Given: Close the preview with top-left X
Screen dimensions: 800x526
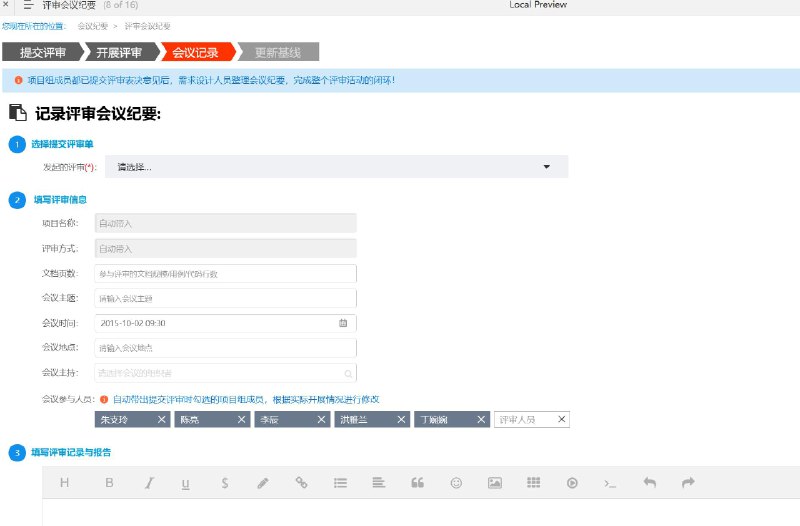Looking at the screenshot, I should [6, 4].
